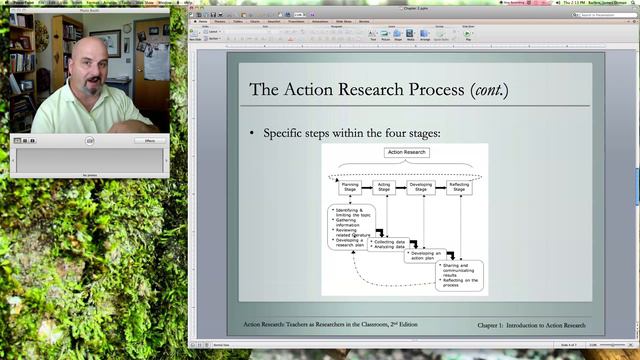Click the Shape insert icon
Viewport: 640px width, 360px height.
[x=398, y=35]
